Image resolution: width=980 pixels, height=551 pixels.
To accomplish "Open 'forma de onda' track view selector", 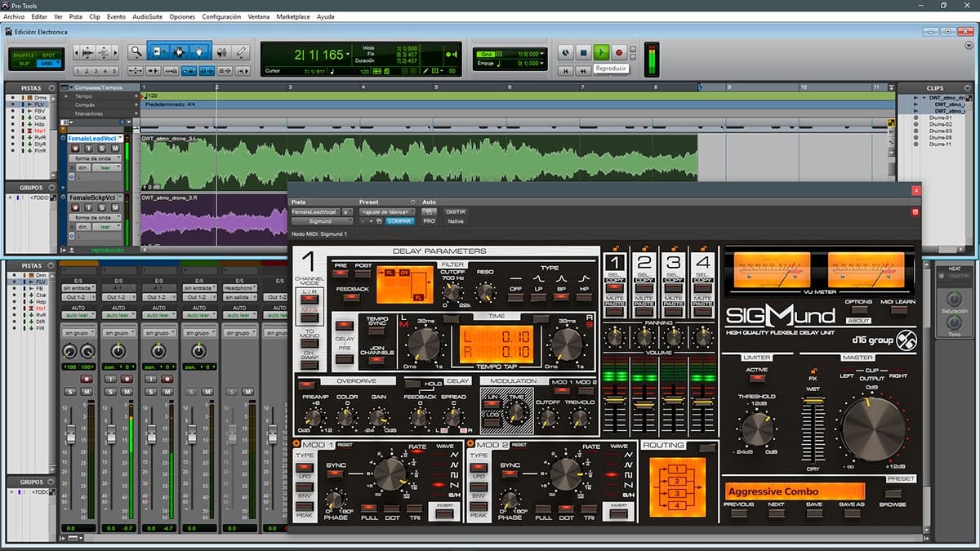I will 95,158.
